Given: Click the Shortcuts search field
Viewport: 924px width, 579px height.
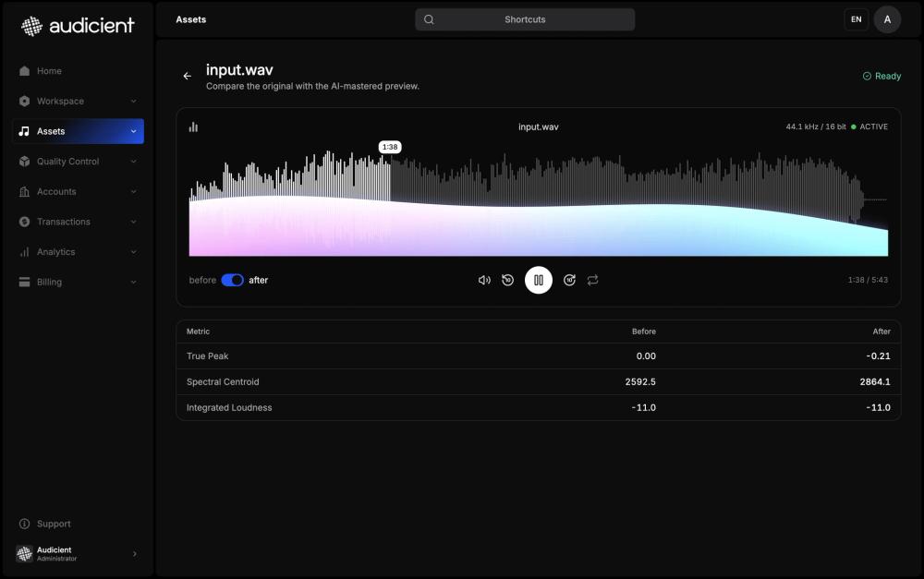Looking at the screenshot, I should pyautogui.click(x=525, y=19).
